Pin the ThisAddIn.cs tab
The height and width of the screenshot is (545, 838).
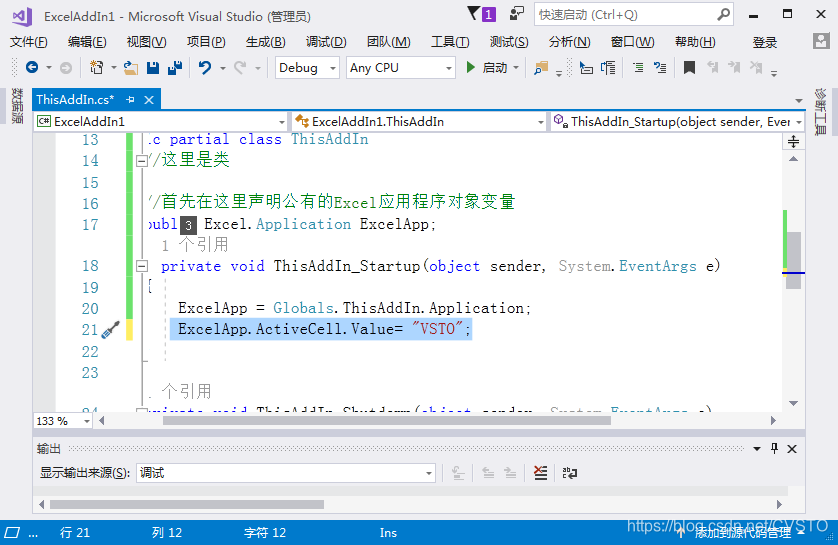point(130,99)
